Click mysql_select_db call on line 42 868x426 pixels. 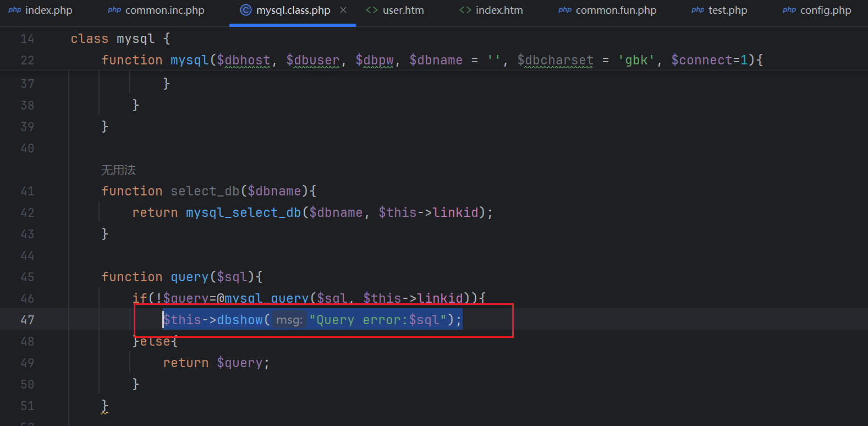point(244,212)
